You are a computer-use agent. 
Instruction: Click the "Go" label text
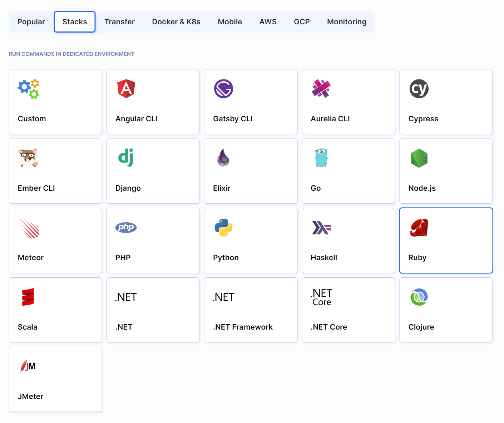click(316, 188)
